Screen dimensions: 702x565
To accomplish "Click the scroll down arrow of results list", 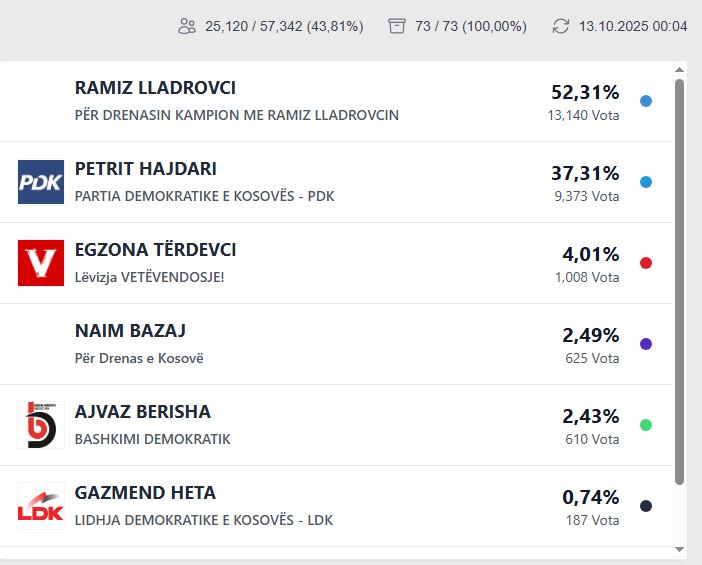I will coord(680,549).
